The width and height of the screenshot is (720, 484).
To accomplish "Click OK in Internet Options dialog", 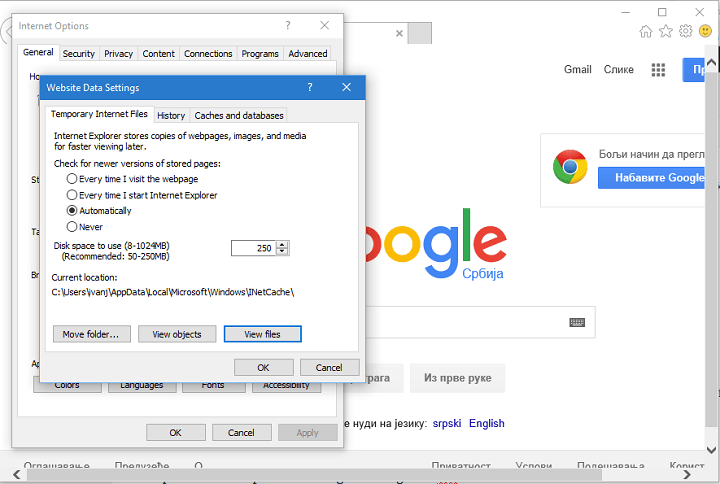I will click(x=175, y=433).
